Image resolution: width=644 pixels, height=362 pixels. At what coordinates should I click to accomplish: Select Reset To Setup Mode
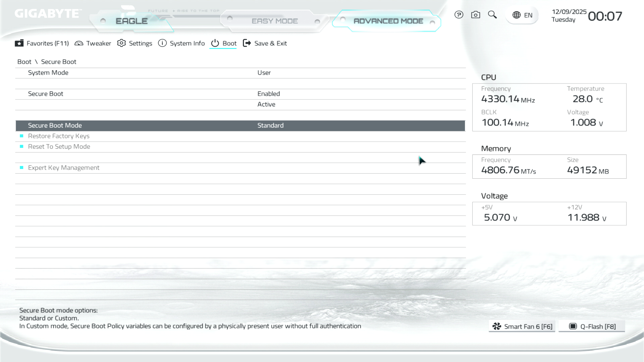click(59, 146)
